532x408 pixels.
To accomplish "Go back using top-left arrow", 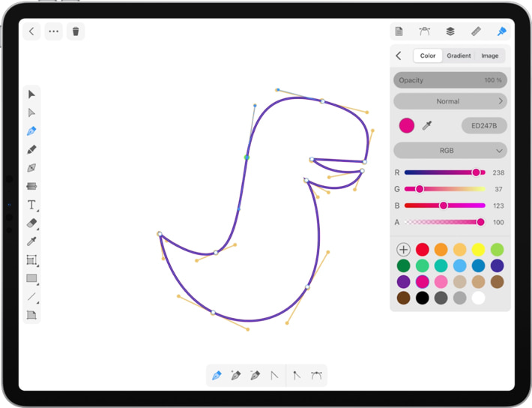I will point(31,31).
